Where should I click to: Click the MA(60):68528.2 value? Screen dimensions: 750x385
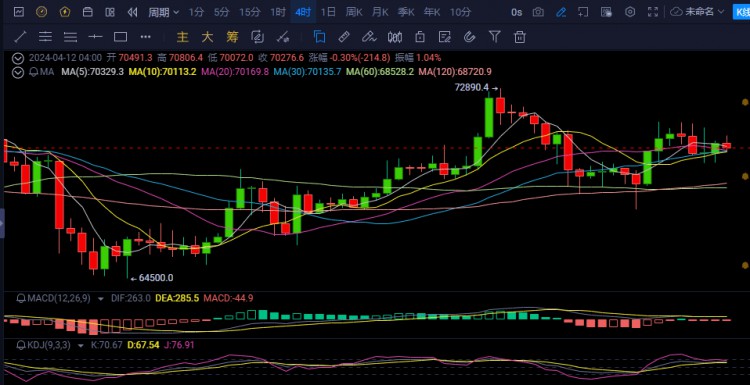[x=380, y=72]
